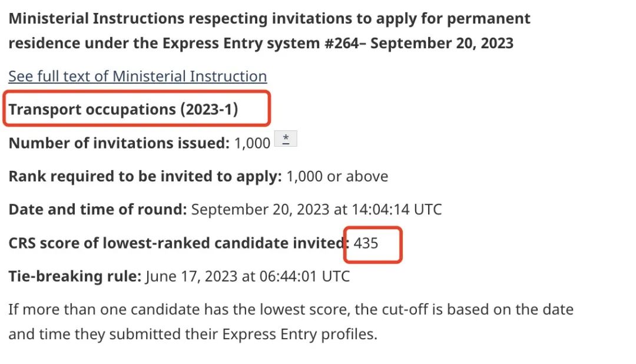Select the CRS score of lowest-ranked candidate label
This screenshot has height=364, width=636.
click(x=178, y=243)
